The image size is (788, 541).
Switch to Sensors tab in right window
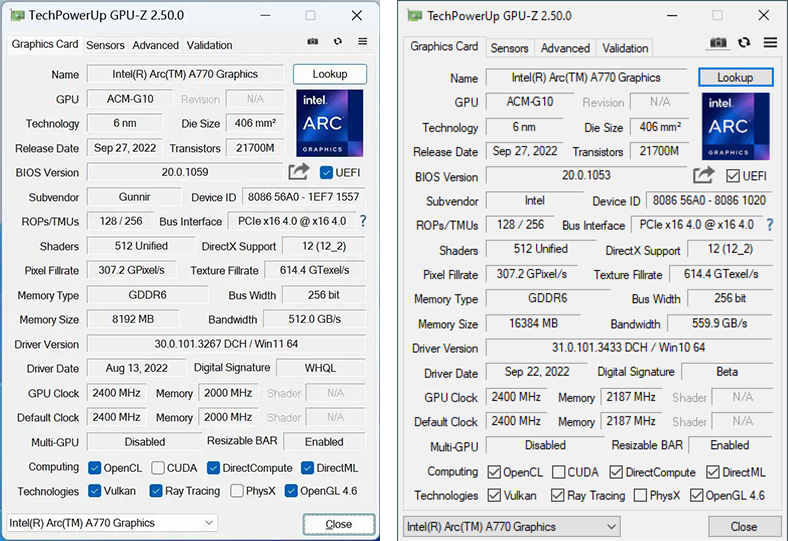tap(510, 48)
